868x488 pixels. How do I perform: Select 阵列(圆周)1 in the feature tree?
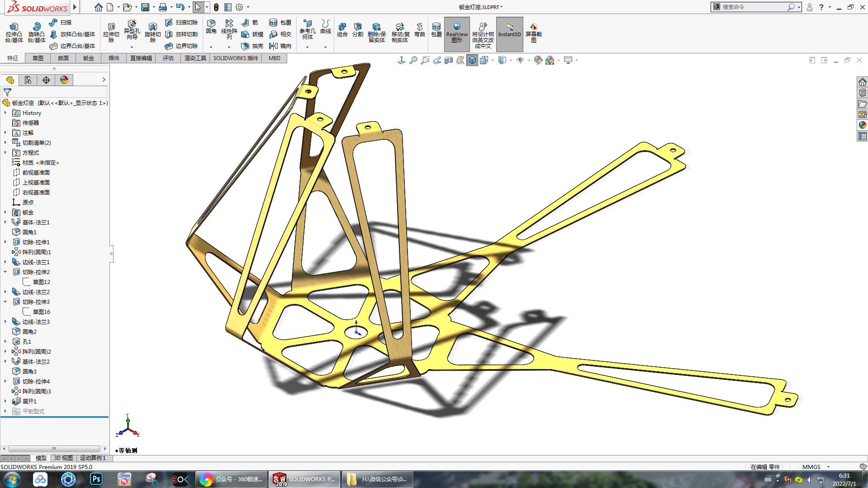pyautogui.click(x=32, y=252)
